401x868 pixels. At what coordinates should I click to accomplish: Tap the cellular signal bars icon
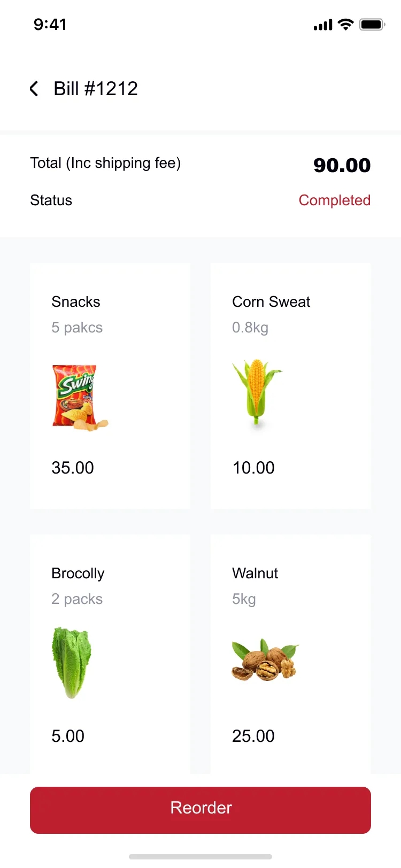323,25
